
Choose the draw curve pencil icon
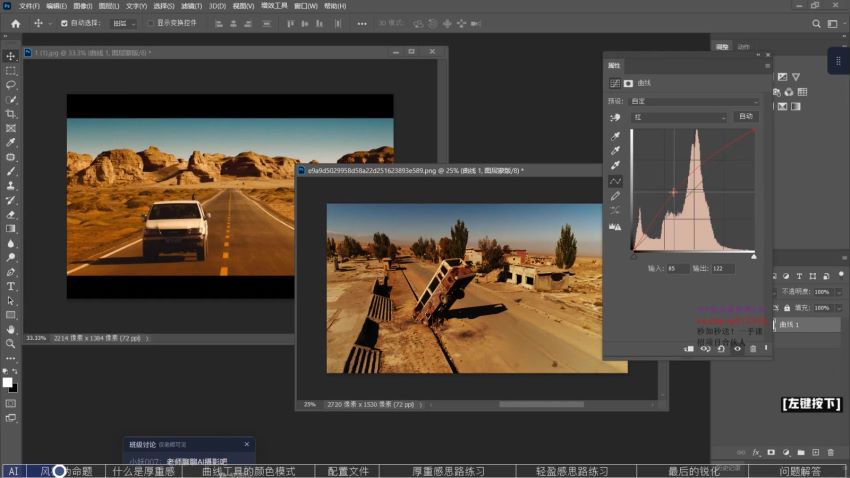(615, 196)
